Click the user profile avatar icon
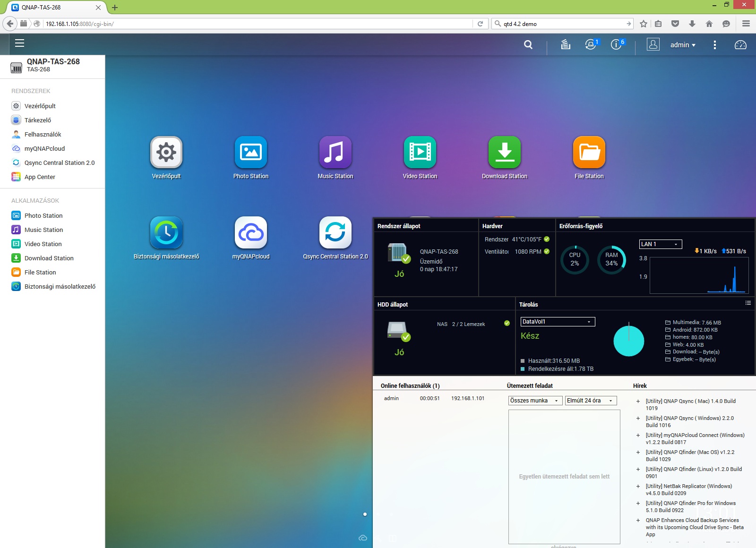The image size is (756, 548). pos(653,44)
